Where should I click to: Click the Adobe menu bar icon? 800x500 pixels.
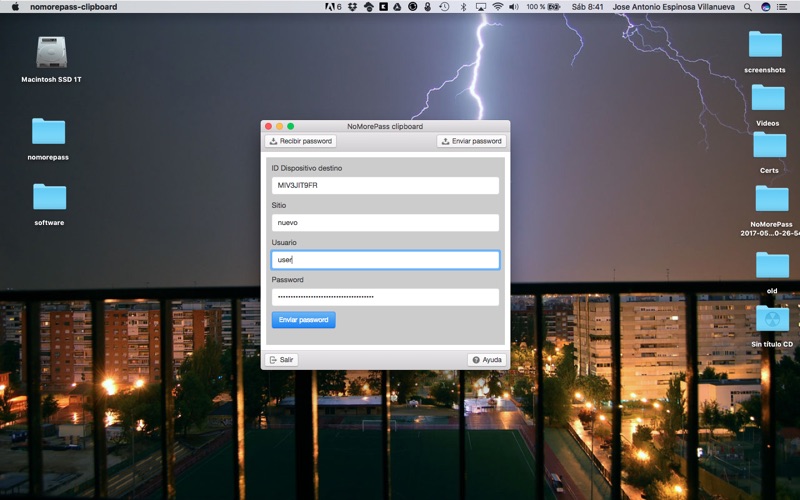pyautogui.click(x=333, y=7)
